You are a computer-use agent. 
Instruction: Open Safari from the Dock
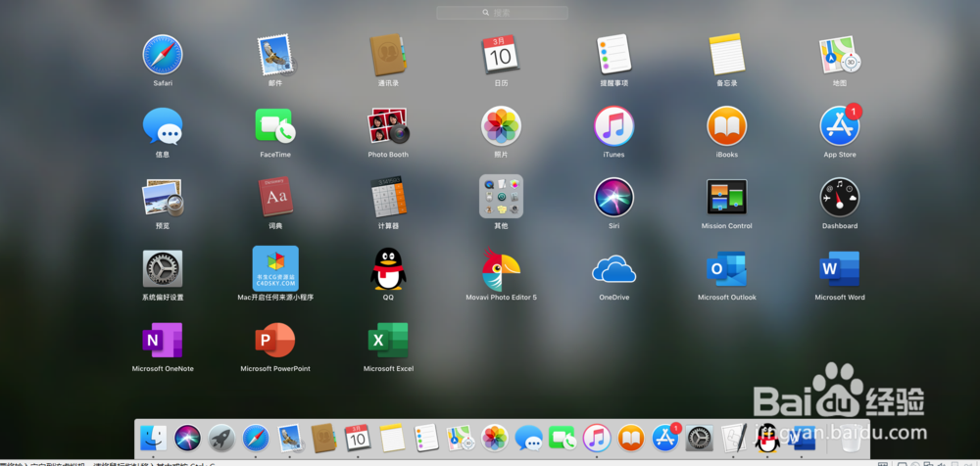click(x=256, y=439)
